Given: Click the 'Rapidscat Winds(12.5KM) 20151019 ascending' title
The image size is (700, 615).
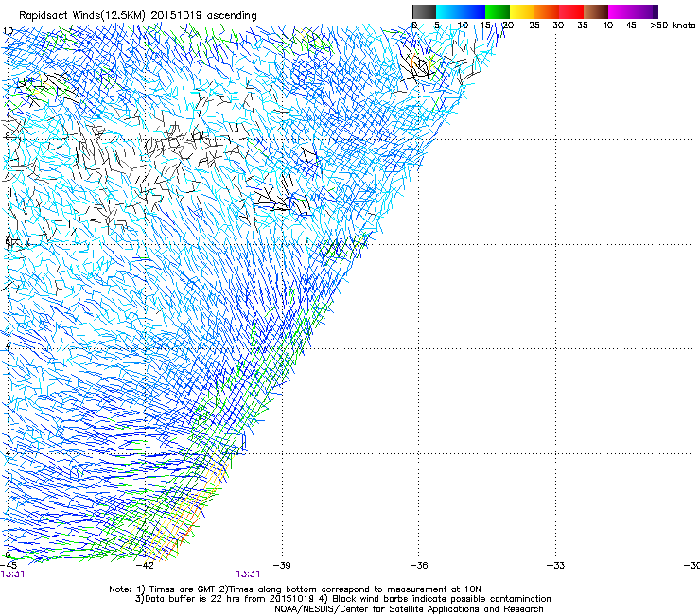Looking at the screenshot, I should [x=138, y=16].
